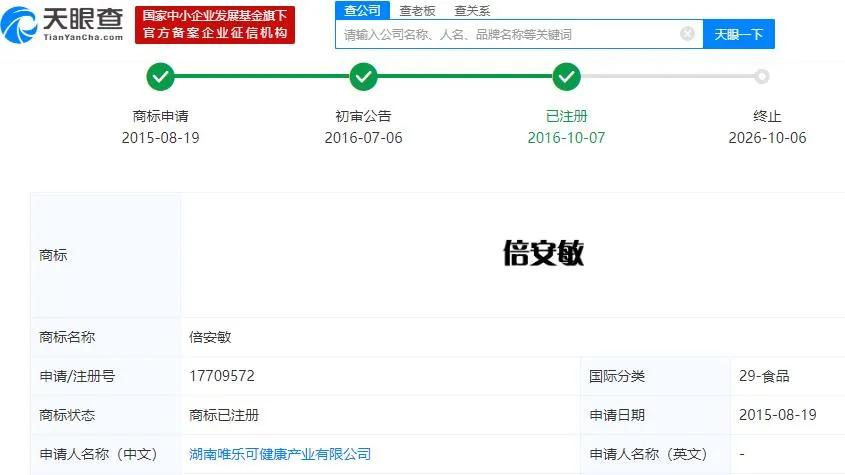Select the 商标已注册 status value
This screenshot has width=845, height=475.
click(224, 415)
